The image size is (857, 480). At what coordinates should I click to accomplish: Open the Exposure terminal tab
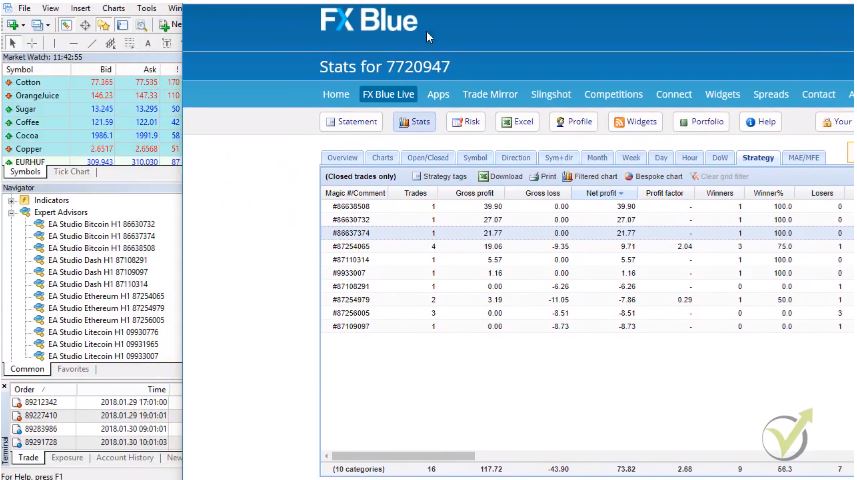pyautogui.click(x=67, y=458)
